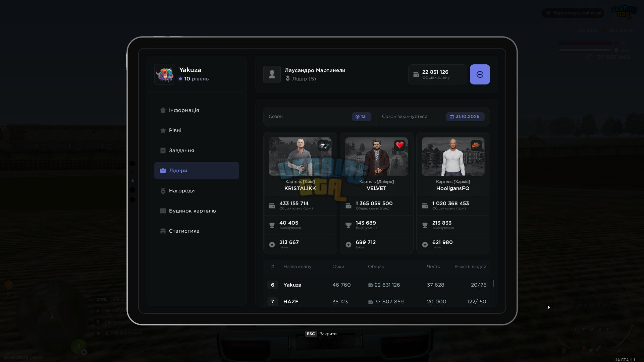Click the Yakuza clan avatar icon
This screenshot has width=644, height=362.
click(164, 74)
